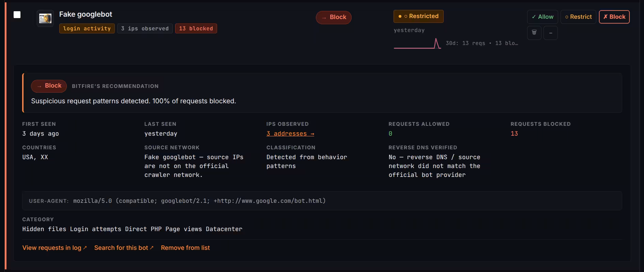Click Countries value 'USA, XX'
The height and width of the screenshot is (272, 644).
(x=35, y=157)
